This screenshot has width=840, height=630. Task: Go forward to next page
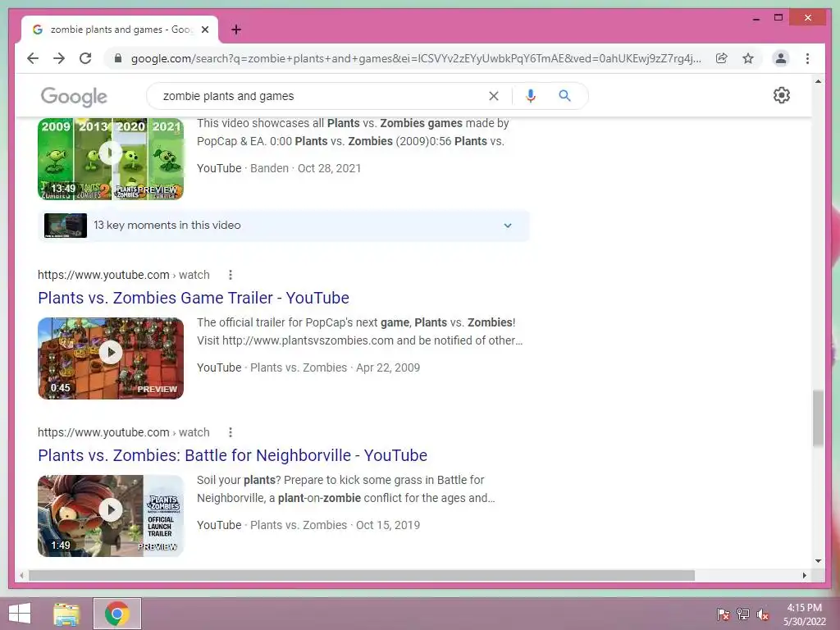[x=59, y=58]
